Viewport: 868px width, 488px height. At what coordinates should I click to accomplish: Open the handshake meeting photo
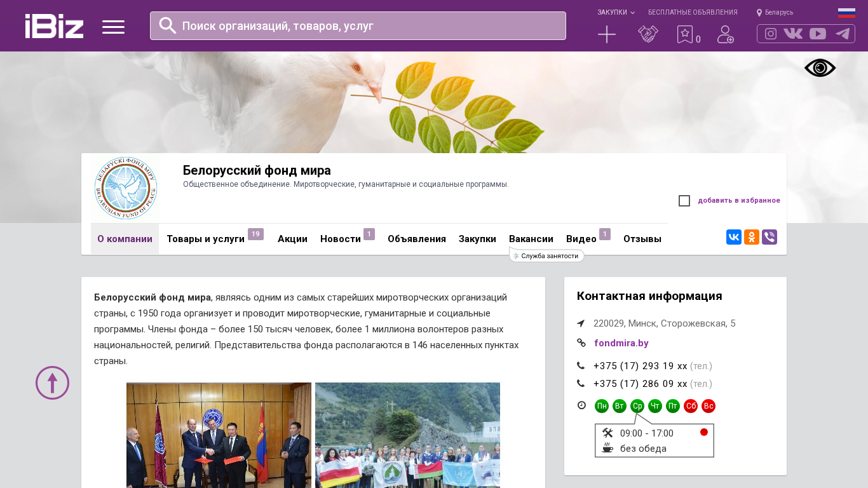coord(219,435)
